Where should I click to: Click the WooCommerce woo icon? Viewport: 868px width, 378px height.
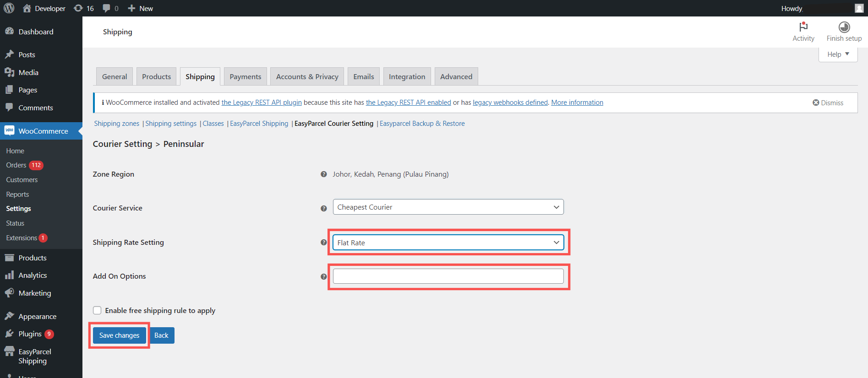(x=9, y=130)
